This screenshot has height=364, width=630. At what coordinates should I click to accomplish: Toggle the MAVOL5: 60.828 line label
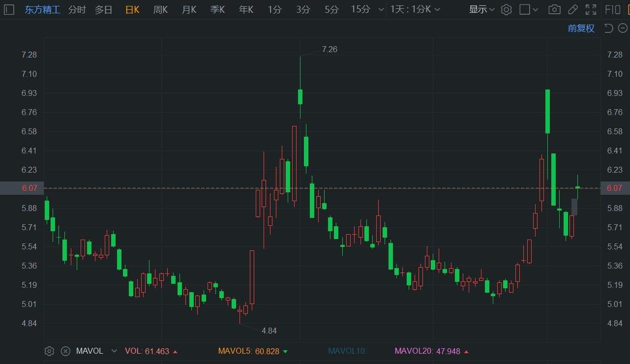pyautogui.click(x=249, y=351)
